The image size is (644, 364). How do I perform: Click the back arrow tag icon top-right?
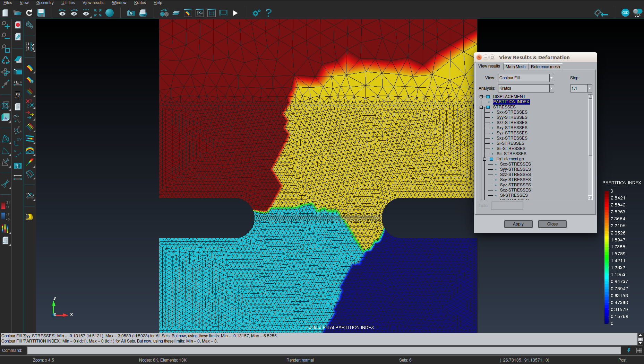(x=601, y=13)
